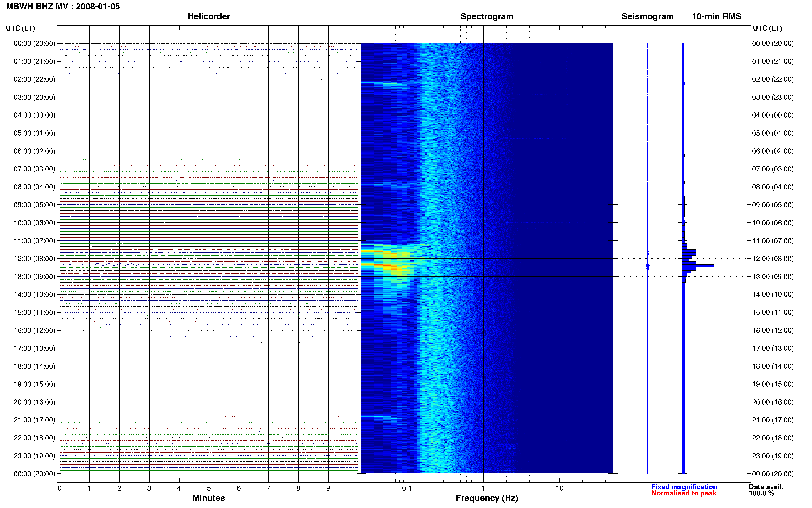Click the largest RMS bar just before 13:00
The image size is (812, 508).
pyautogui.click(x=698, y=266)
